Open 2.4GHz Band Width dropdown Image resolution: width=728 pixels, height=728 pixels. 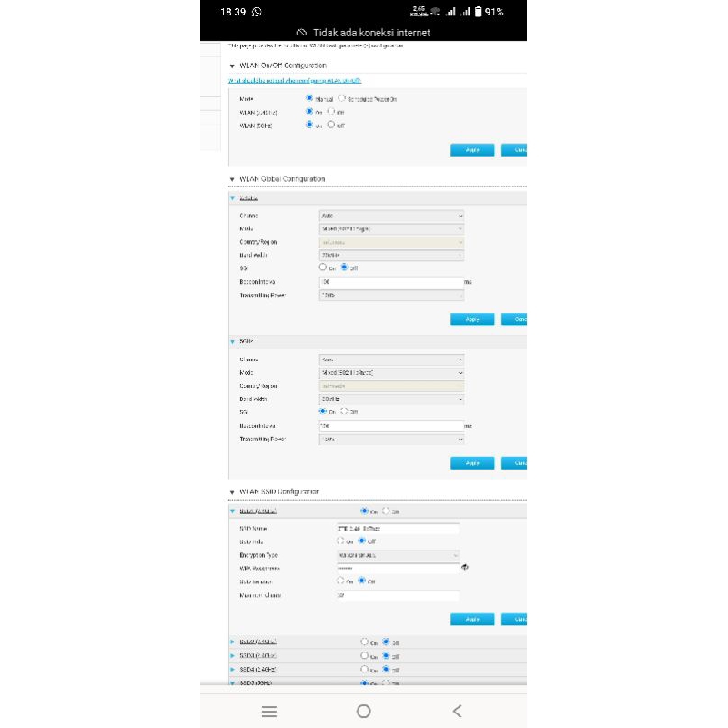[x=391, y=255]
